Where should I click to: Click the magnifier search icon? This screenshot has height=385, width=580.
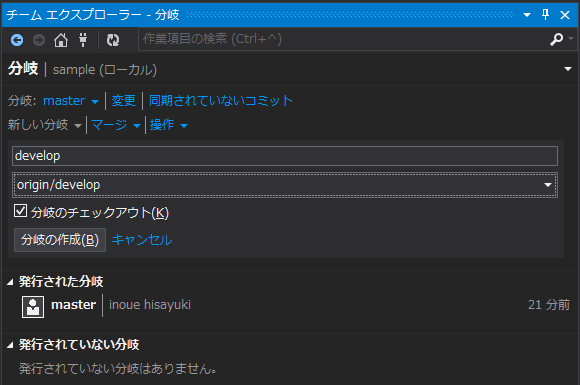point(556,39)
